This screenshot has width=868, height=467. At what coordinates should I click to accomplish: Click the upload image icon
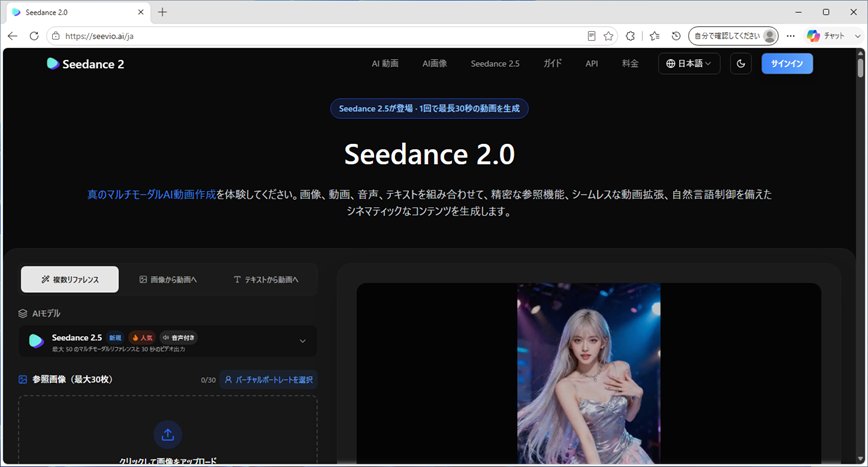pos(168,435)
